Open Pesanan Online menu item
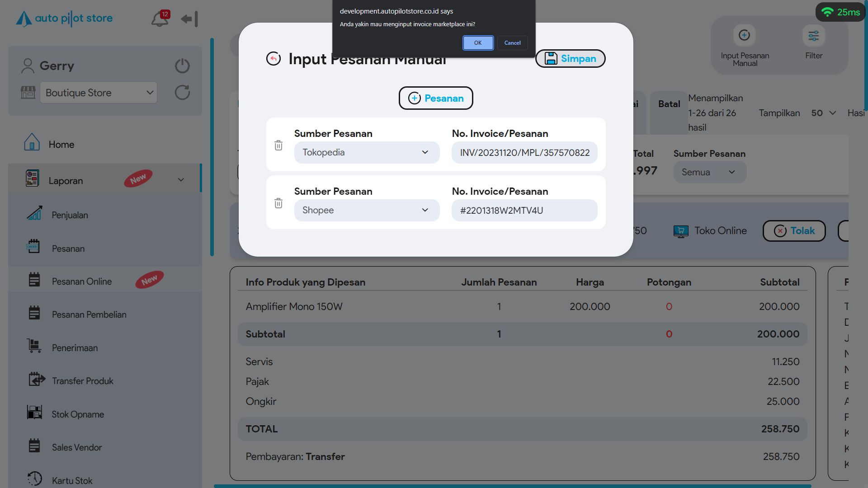 click(x=82, y=282)
